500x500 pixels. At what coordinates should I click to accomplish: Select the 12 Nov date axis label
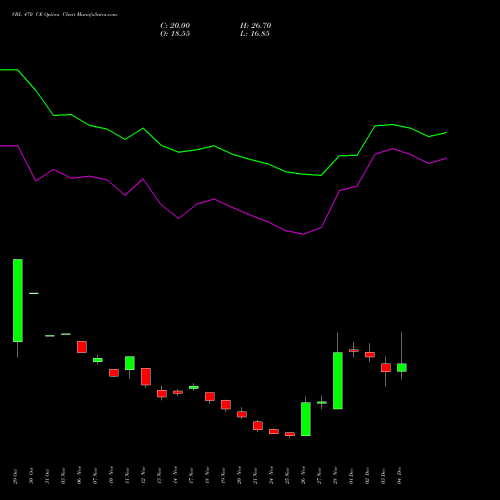coord(143,476)
